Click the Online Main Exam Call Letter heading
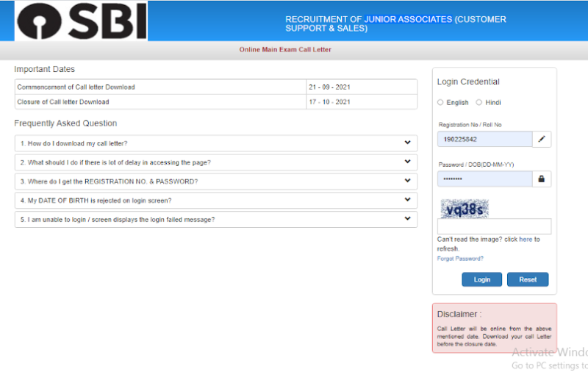588x380 pixels. 285,50
